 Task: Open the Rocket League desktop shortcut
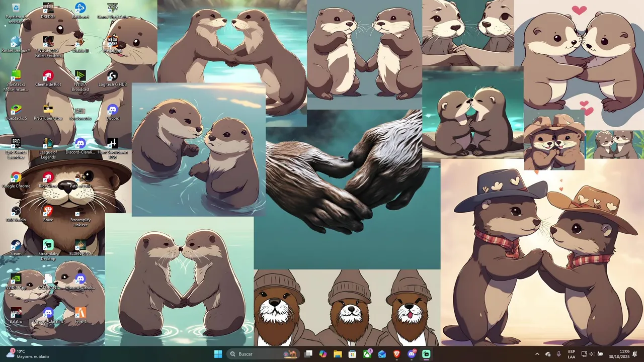click(16, 44)
